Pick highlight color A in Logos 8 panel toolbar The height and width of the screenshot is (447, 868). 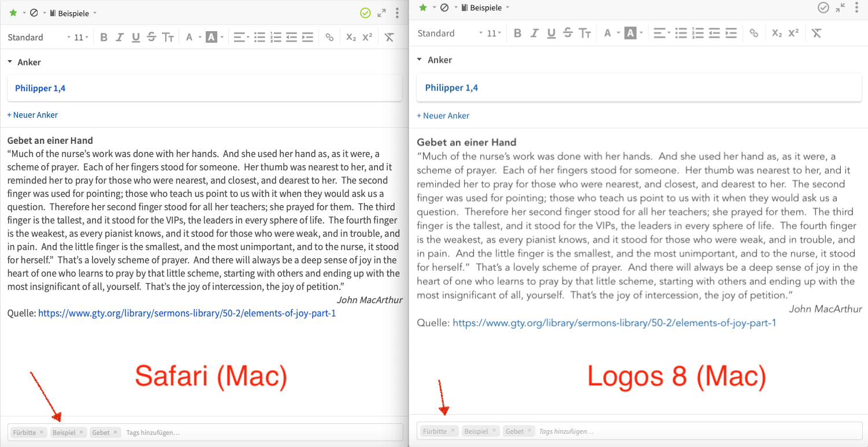coord(630,33)
